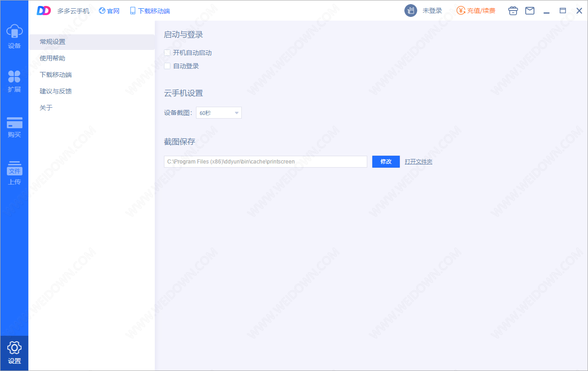Click the DD app logo

click(44, 11)
